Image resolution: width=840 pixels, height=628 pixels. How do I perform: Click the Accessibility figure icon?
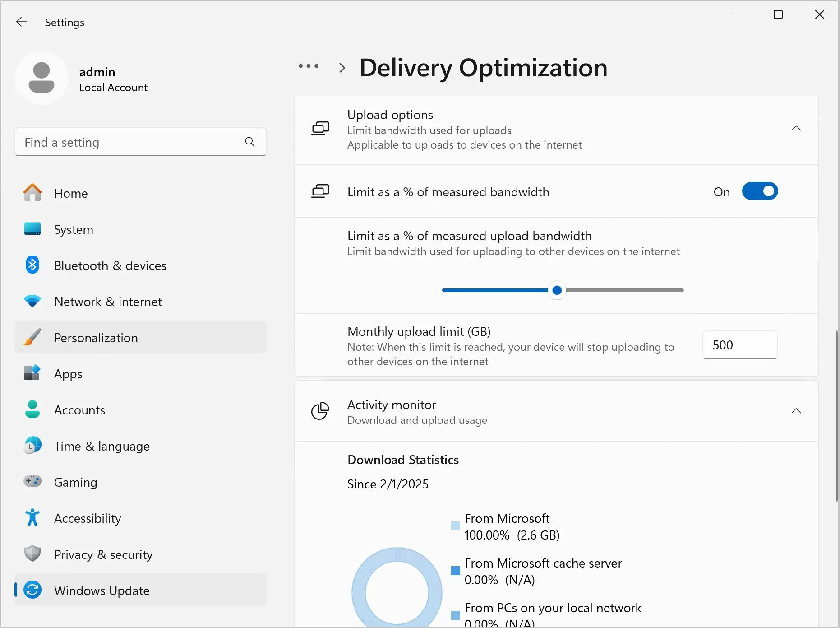tap(32, 518)
